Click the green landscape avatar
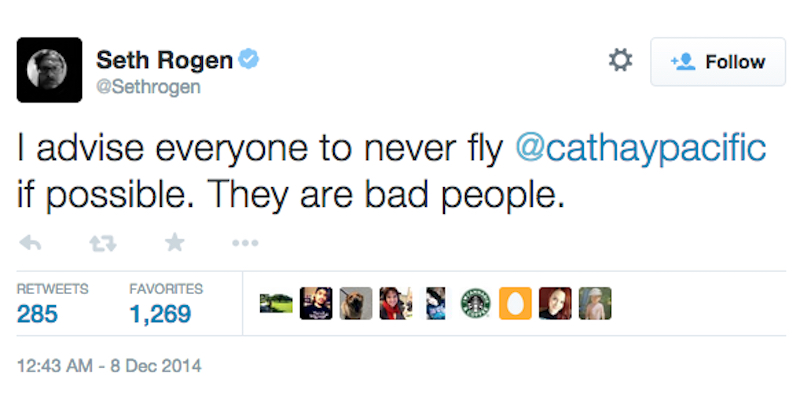The height and width of the screenshot is (416, 800). (x=275, y=304)
